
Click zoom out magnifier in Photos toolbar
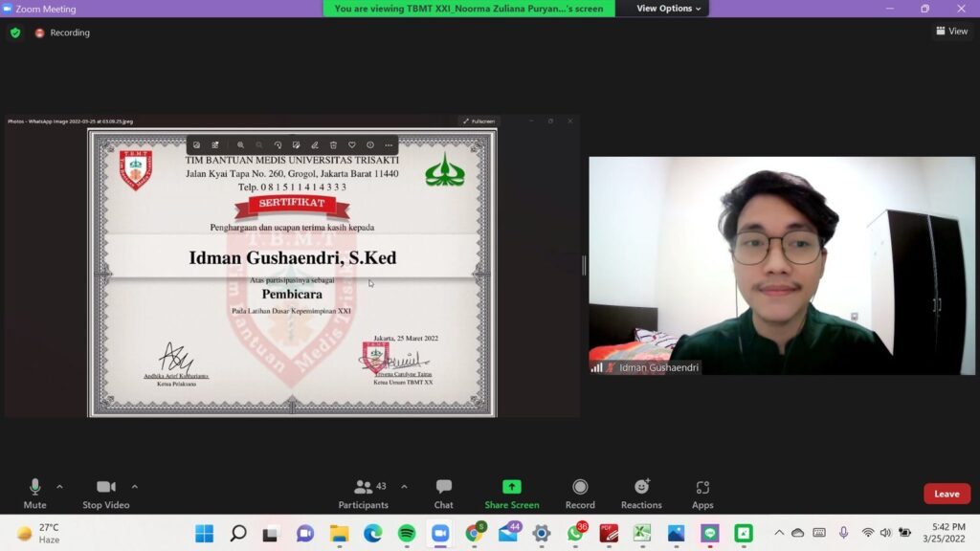click(x=259, y=145)
